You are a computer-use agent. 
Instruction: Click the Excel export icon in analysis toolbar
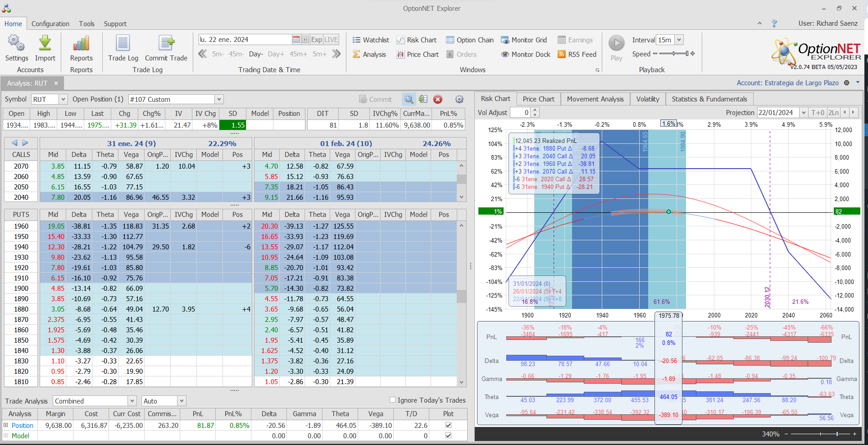coord(423,99)
